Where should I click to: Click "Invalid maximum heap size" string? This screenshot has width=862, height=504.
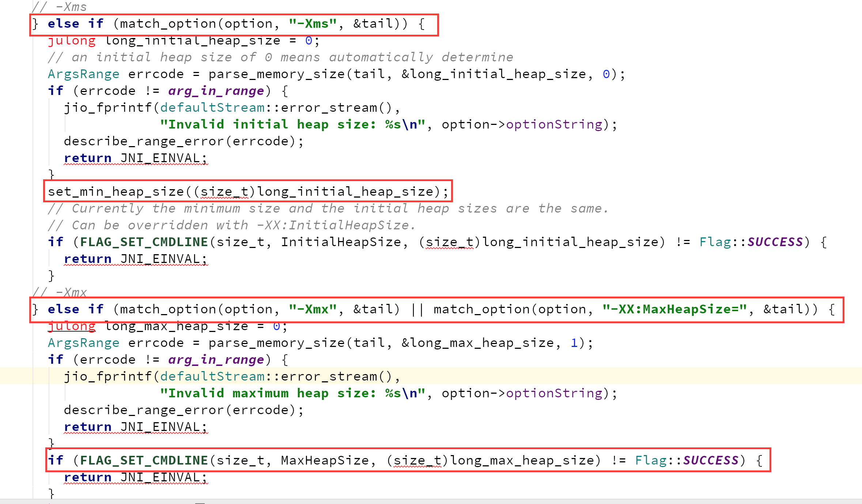tap(292, 393)
